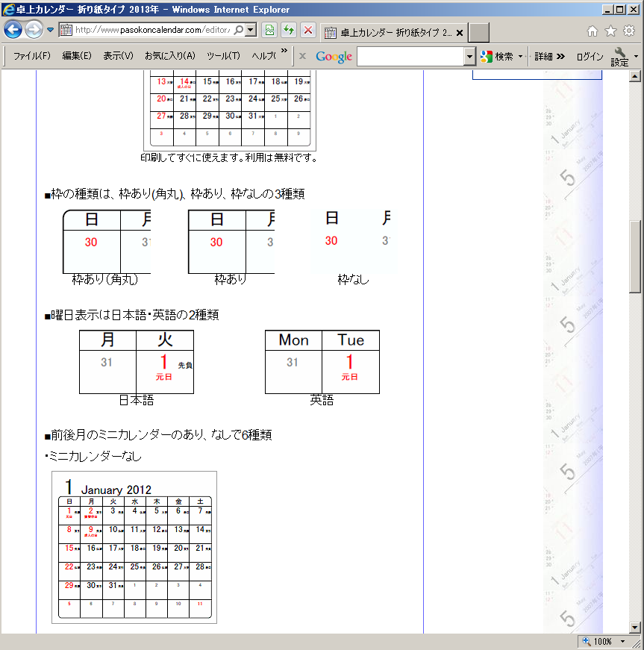Click the top cropped monthly calendar preview

coord(230,110)
